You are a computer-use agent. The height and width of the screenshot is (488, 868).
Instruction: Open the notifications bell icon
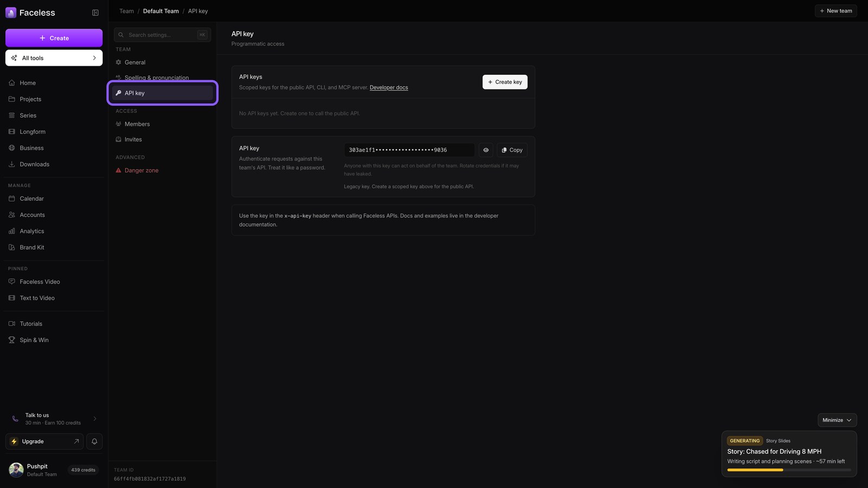coord(94,441)
